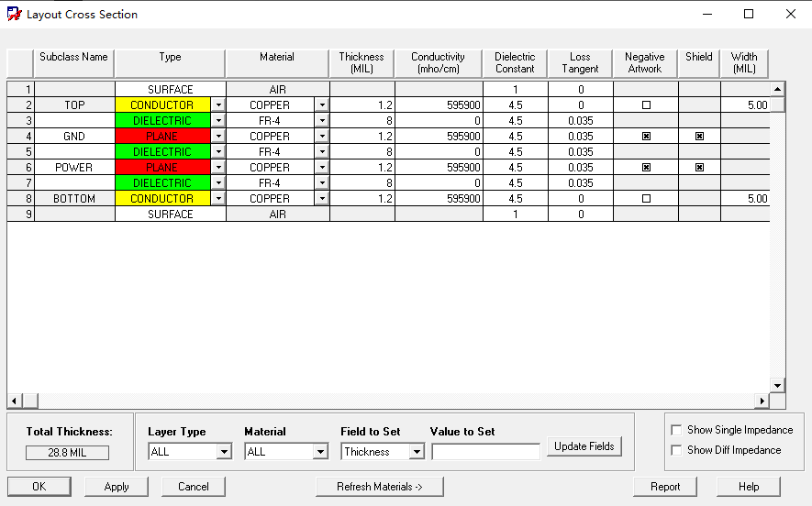Click the Loss Tangent column header
This screenshot has height=506, width=812.
[x=580, y=63]
